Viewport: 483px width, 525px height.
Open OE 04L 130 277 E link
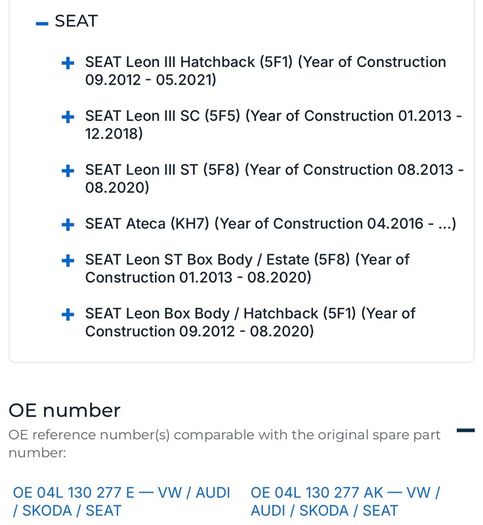pyautogui.click(x=122, y=502)
